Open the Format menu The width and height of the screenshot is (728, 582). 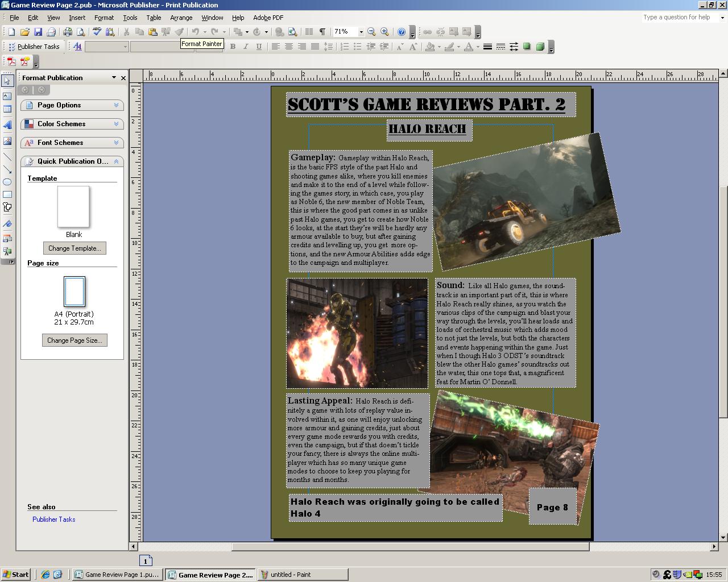(x=104, y=18)
